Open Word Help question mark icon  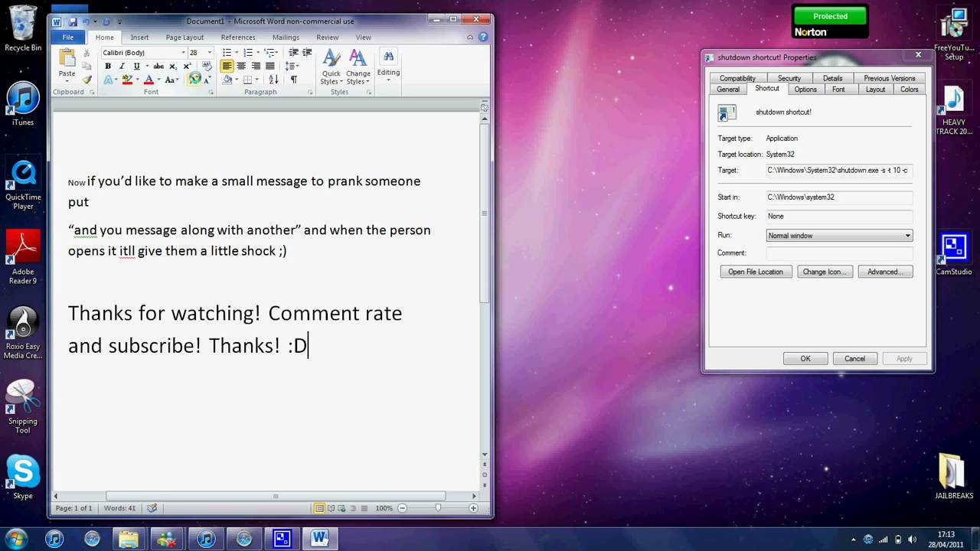click(x=483, y=37)
